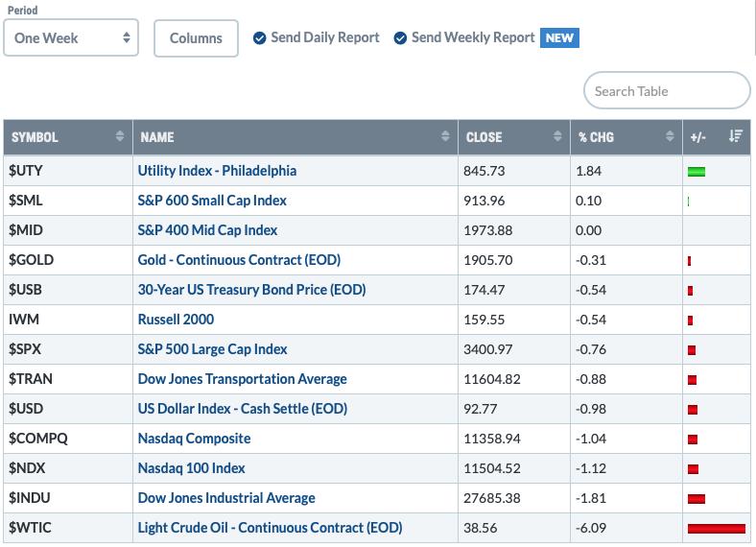Open Utility Index - Philadelphia link
This screenshot has height=547, width=756.
[x=217, y=171]
